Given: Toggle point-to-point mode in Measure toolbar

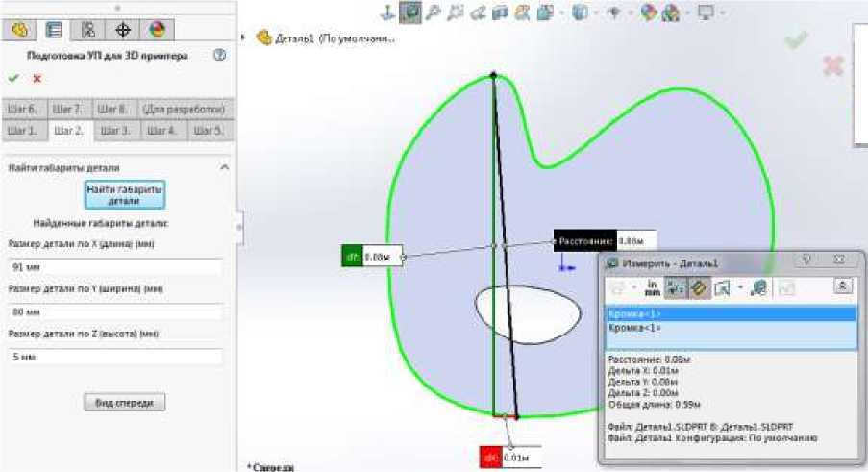Looking at the screenshot, I should click(x=699, y=286).
